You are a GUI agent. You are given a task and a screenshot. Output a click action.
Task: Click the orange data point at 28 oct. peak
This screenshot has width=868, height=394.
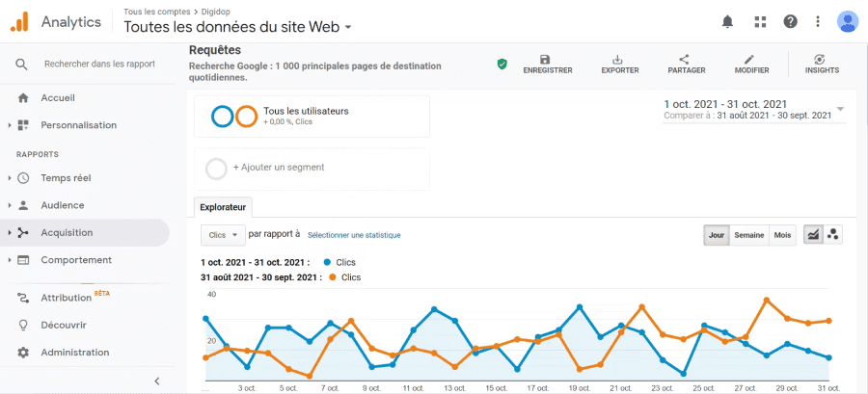(x=767, y=300)
